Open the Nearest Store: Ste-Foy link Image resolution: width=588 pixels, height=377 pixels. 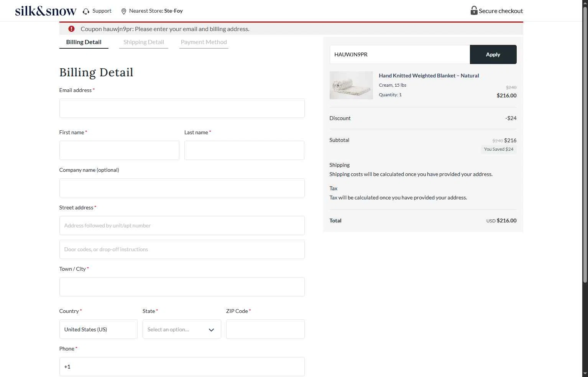pyautogui.click(x=156, y=11)
